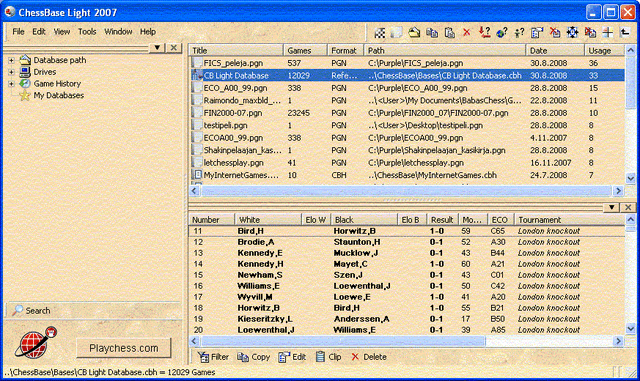Click the globe with question mark icon
Image resolution: width=640 pixels, height=381 pixels.
502,33
